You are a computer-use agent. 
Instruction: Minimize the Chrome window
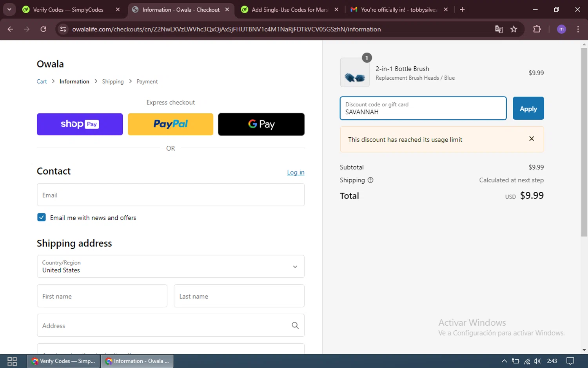(535, 9)
